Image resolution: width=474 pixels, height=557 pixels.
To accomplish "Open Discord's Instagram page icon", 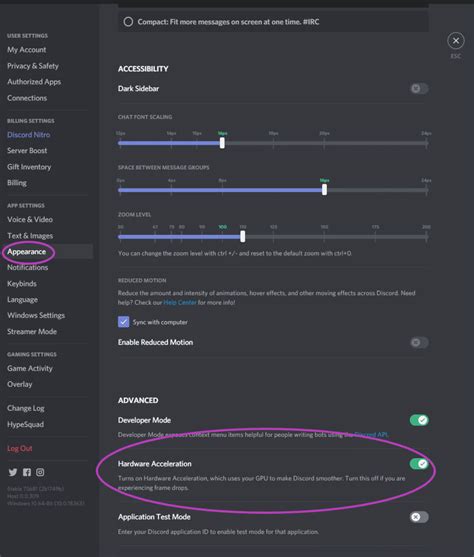I will click(x=40, y=472).
